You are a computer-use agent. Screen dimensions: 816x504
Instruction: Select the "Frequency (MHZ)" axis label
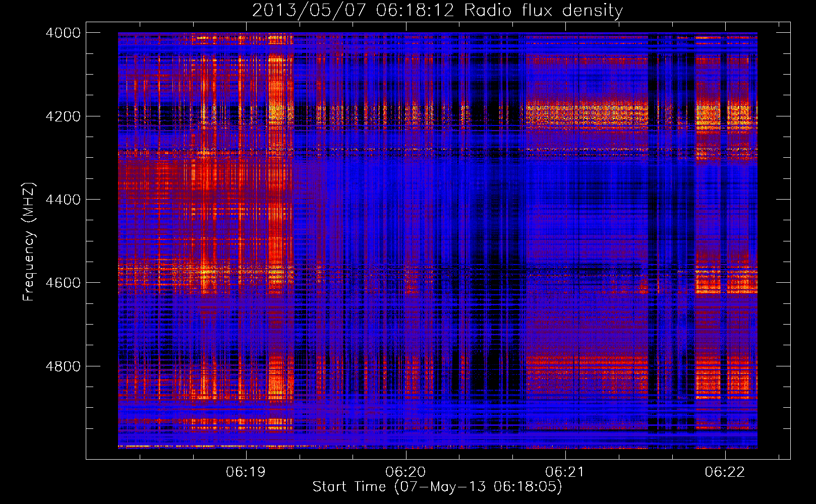pos(28,242)
